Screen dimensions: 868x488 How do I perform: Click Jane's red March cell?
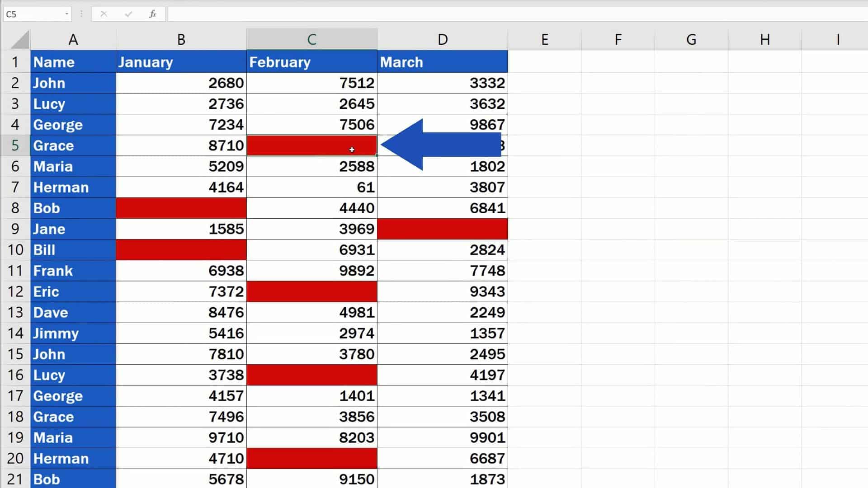(x=442, y=229)
